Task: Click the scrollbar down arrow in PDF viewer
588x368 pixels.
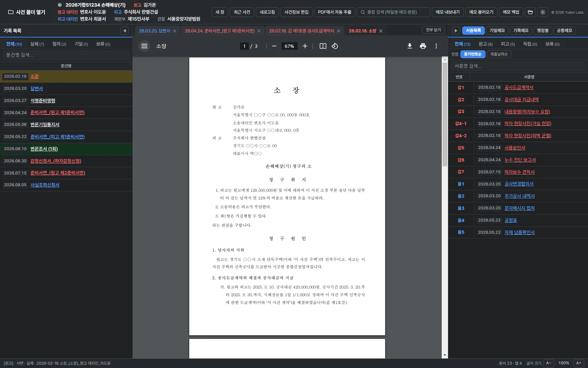Action: (x=445, y=355)
